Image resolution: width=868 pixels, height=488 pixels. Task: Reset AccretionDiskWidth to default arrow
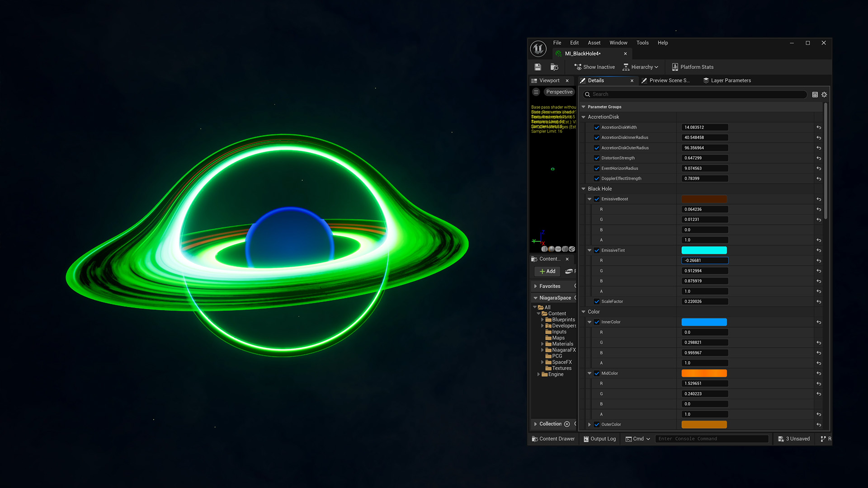click(x=819, y=127)
